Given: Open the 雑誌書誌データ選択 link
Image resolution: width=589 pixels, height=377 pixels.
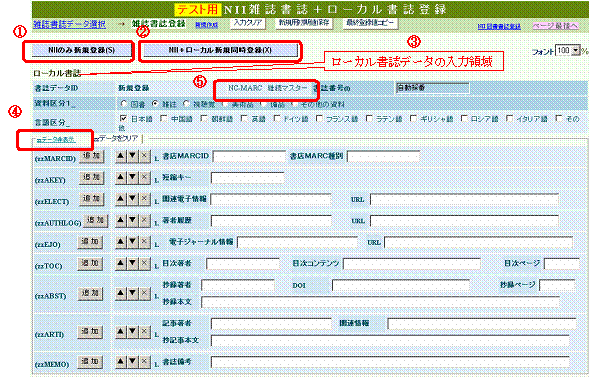Looking at the screenshot, I should click(69, 24).
